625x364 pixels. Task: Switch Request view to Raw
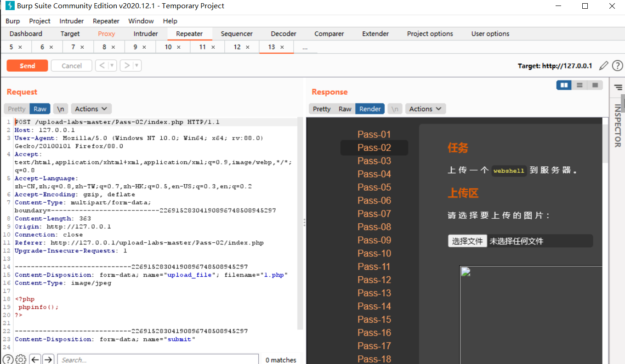pos(40,109)
